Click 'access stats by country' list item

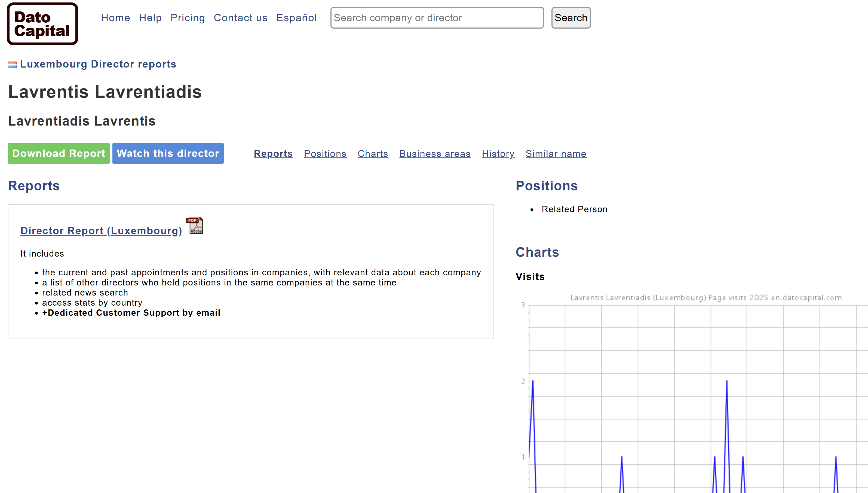click(92, 303)
